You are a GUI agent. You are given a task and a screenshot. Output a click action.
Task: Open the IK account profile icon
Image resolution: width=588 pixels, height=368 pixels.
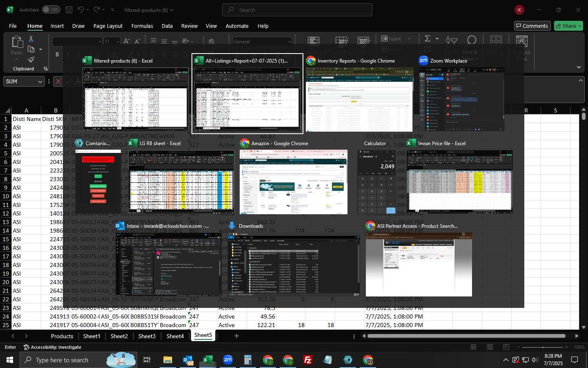pos(519,10)
